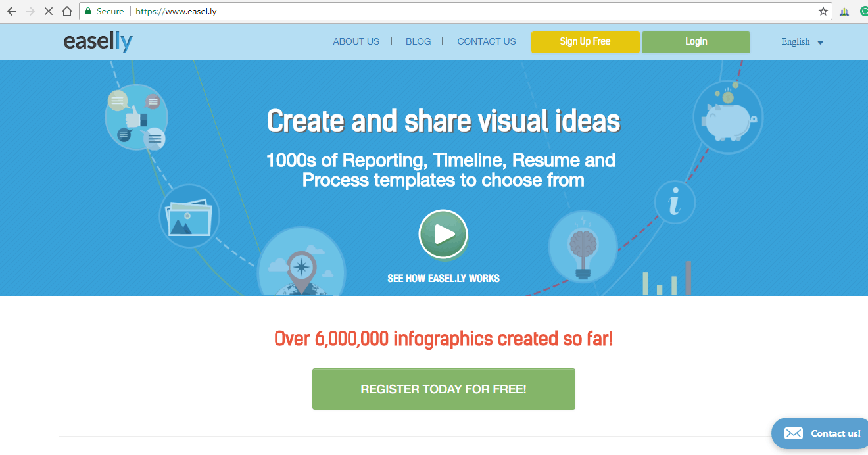Image resolution: width=868 pixels, height=455 pixels.
Task: Click the info letter i circle icon
Action: [x=674, y=203]
